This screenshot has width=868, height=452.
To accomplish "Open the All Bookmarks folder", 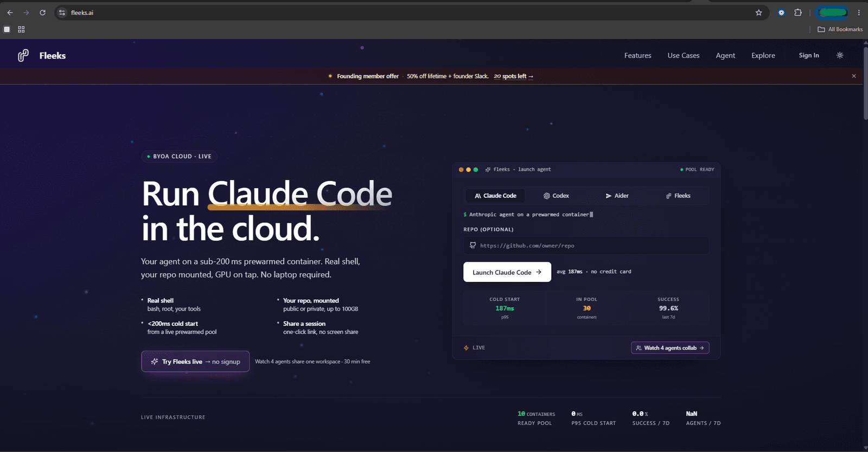I will (x=840, y=29).
